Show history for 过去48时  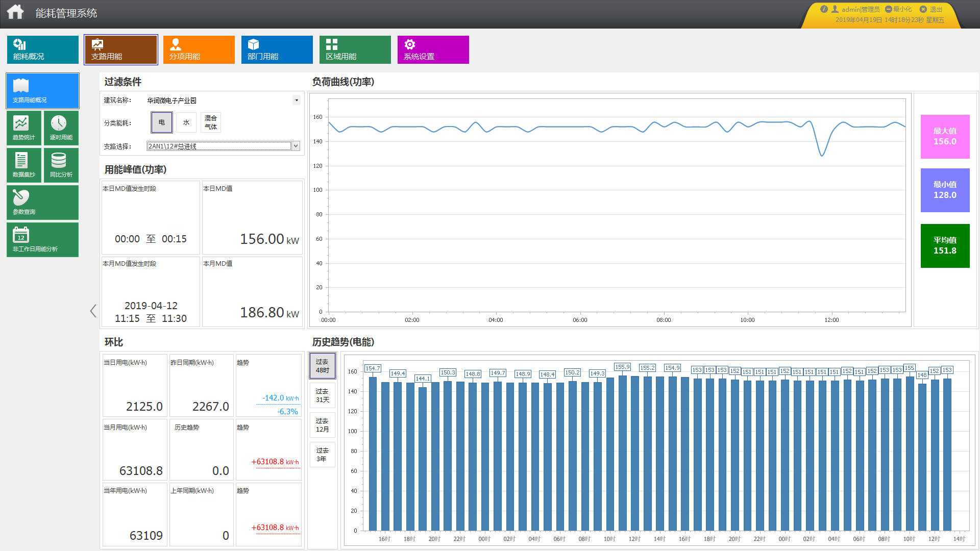pyautogui.click(x=323, y=366)
